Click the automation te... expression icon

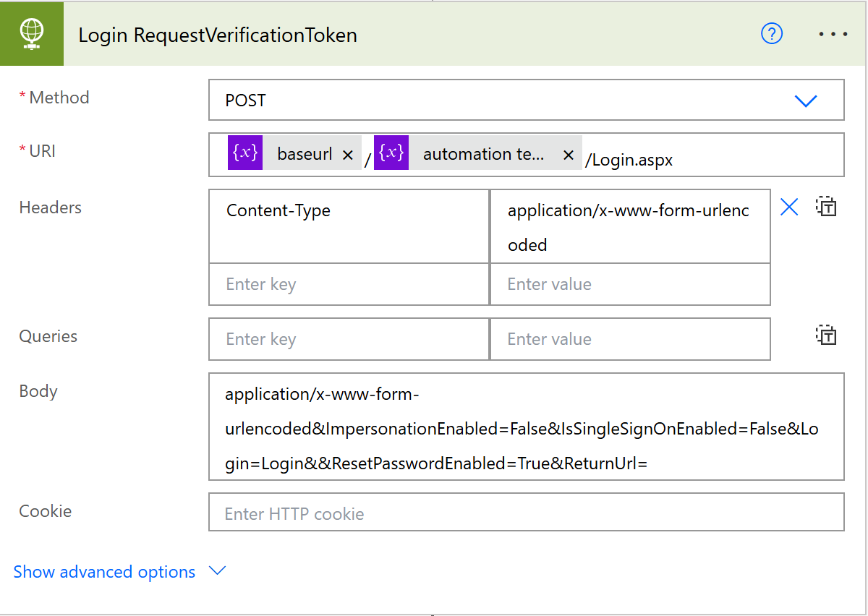tap(391, 154)
